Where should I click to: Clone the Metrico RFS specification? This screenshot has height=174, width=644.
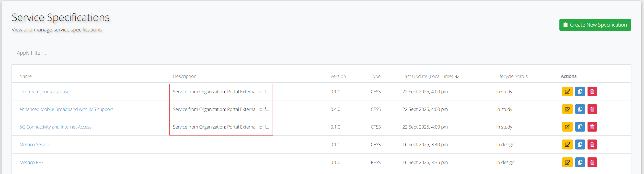click(580, 163)
